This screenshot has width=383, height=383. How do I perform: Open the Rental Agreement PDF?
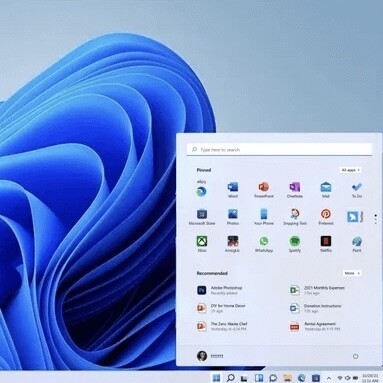click(x=315, y=326)
